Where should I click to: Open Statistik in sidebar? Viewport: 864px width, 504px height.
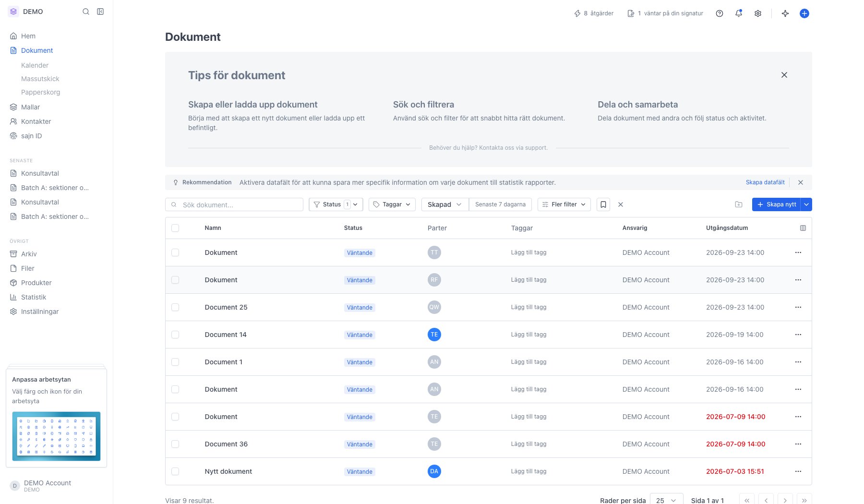click(34, 297)
